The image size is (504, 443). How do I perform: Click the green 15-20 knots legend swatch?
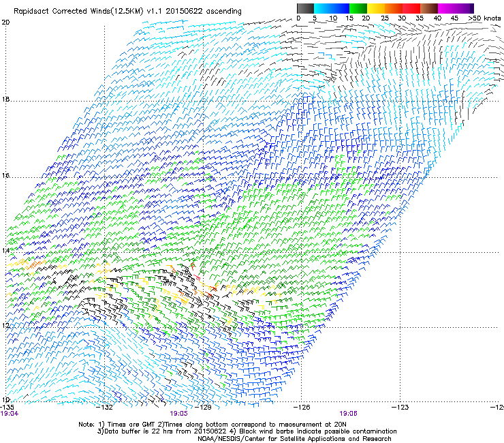[x=358, y=8]
